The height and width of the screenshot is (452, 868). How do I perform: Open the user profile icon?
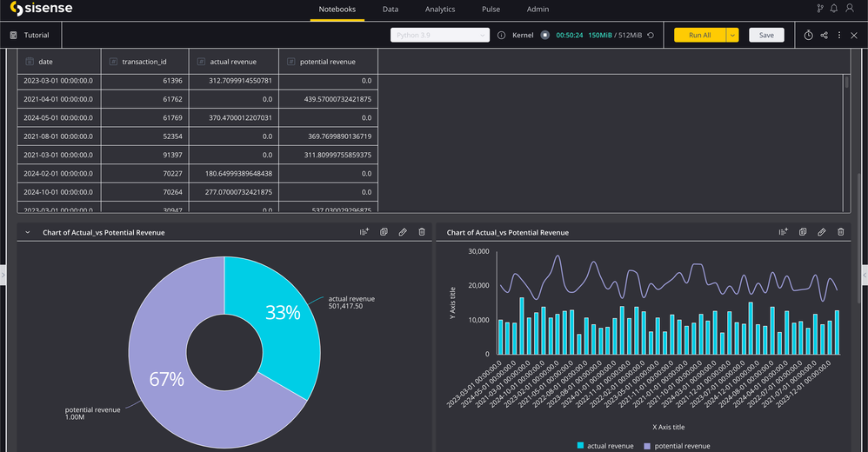[x=850, y=9]
